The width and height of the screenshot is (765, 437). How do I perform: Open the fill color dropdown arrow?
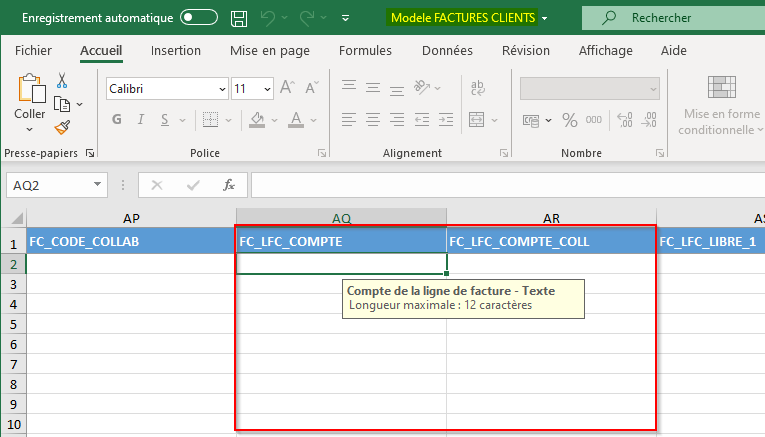274,120
